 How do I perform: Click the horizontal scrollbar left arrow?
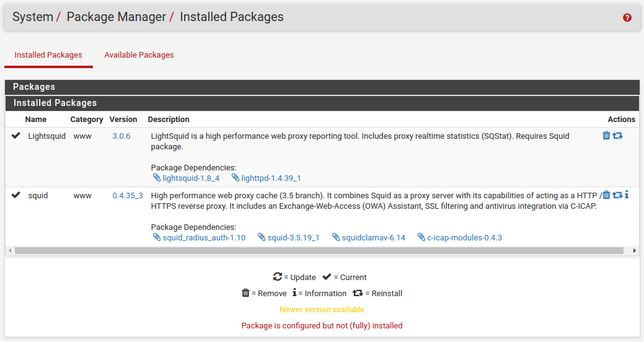click(10, 250)
